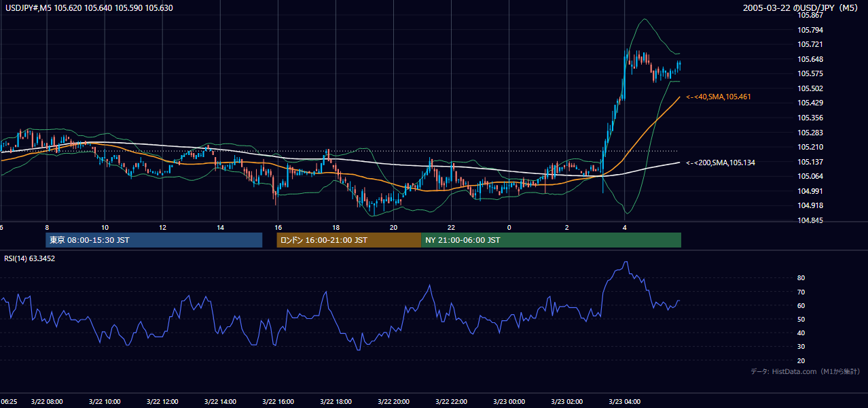868x408 pixels.
Task: Click the RSI 20 level label
Action: 801,360
